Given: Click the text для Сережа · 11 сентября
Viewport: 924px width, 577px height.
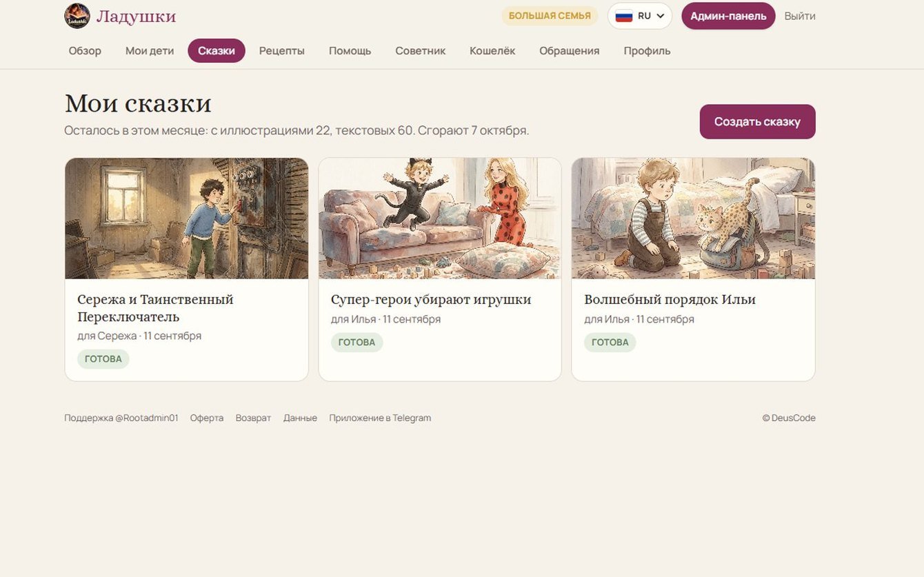Looking at the screenshot, I should tap(139, 336).
